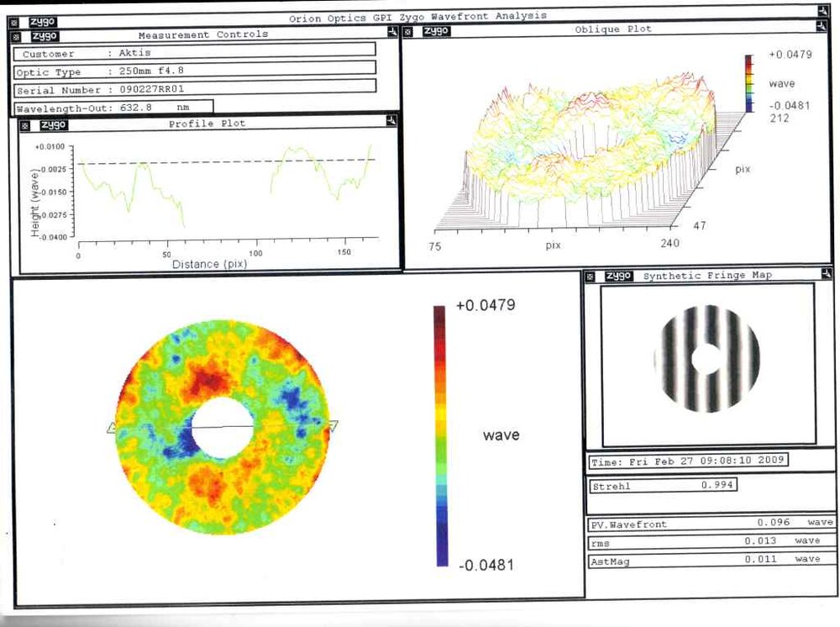Click the Zygo logo in Measurement Controls titlebar

pos(44,35)
